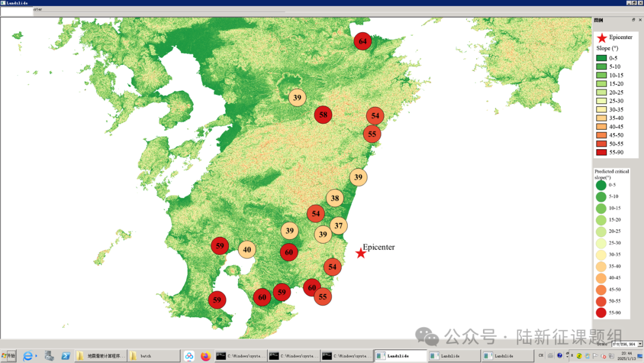Open the 地震滑坡计算程序 folder taskbar button
Viewport: 644px width, 363px height.
coord(100,356)
